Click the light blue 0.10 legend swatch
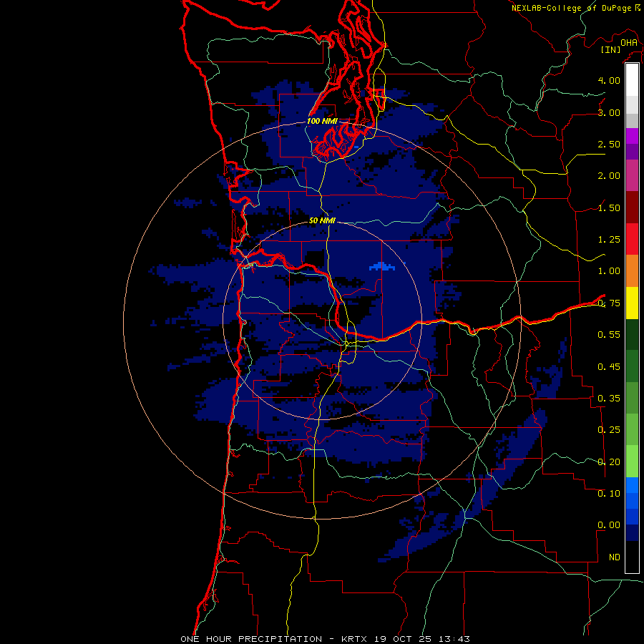Screen dimensions: 644x644 pos(632,485)
